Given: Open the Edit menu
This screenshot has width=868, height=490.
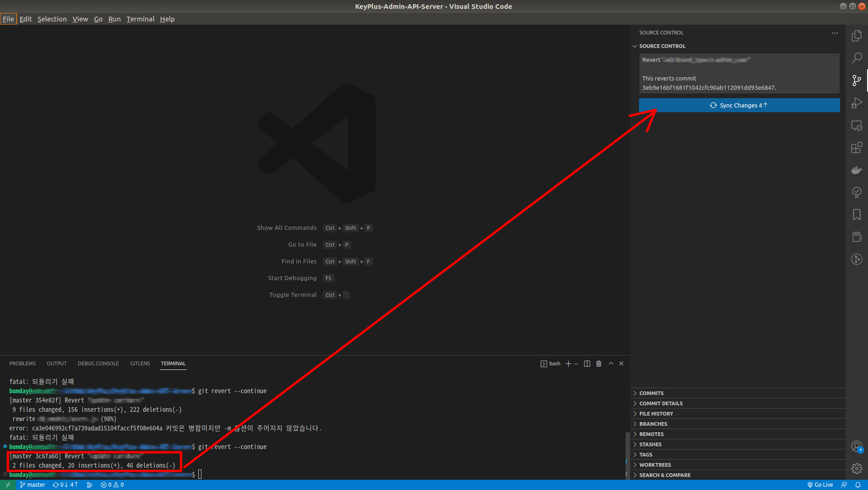Looking at the screenshot, I should 26,19.
